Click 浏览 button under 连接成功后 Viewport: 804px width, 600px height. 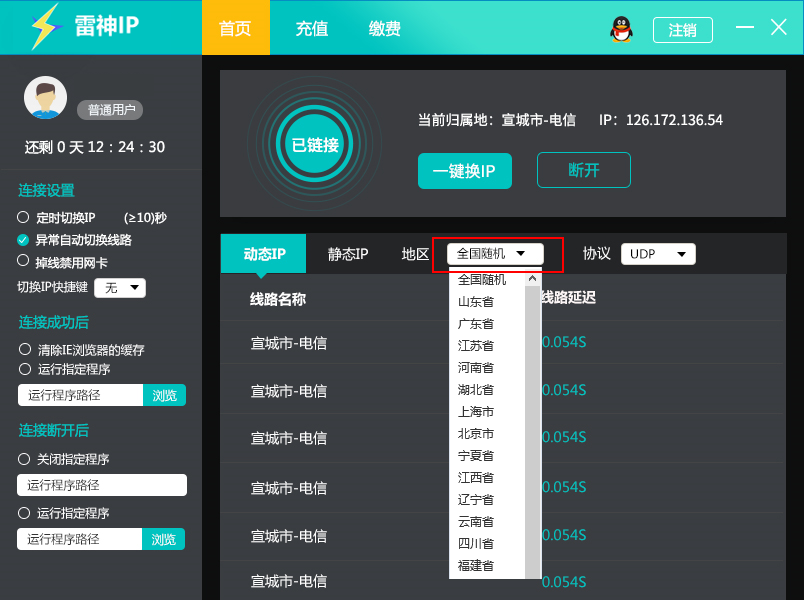tap(164, 395)
